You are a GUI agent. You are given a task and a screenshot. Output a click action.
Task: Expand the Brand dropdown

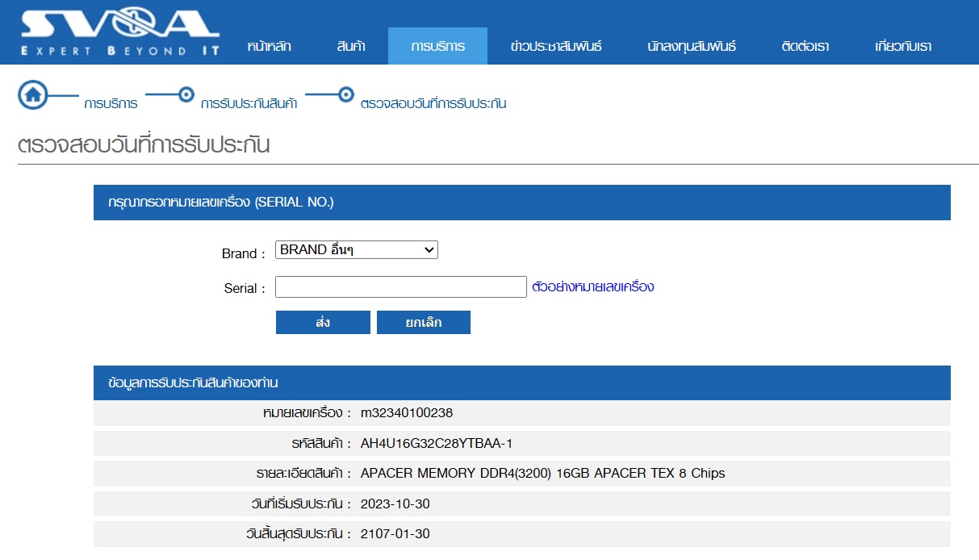[356, 250]
